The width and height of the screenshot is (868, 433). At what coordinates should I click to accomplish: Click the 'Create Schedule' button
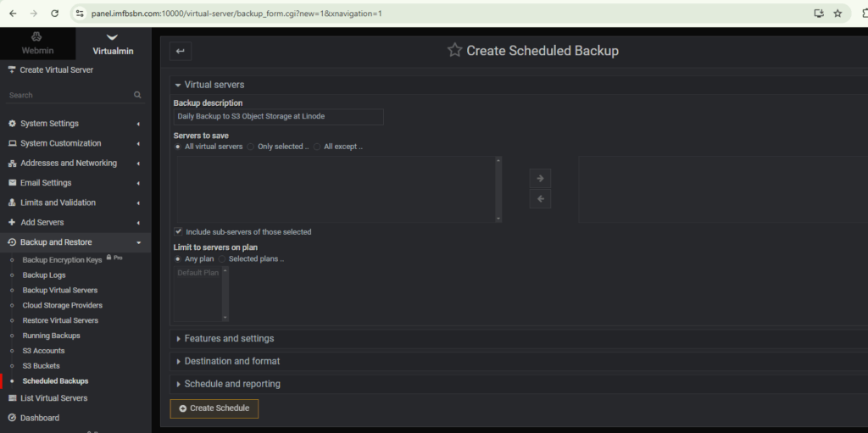[214, 408]
